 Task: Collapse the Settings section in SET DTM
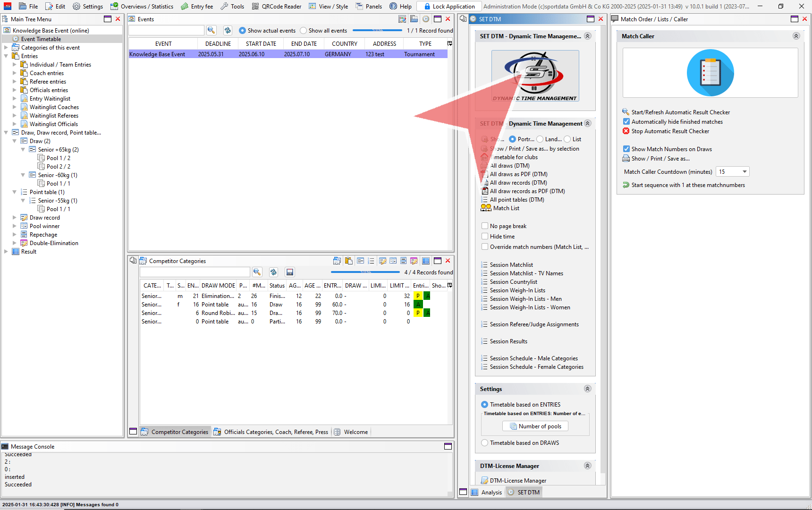click(587, 389)
